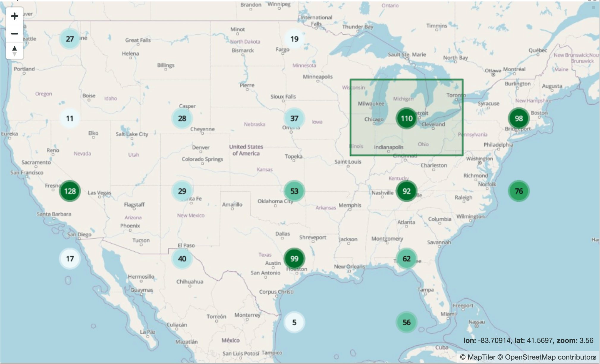This screenshot has width=600, height=364.
Task: Click the Colorado Springs label
Action: (202, 159)
